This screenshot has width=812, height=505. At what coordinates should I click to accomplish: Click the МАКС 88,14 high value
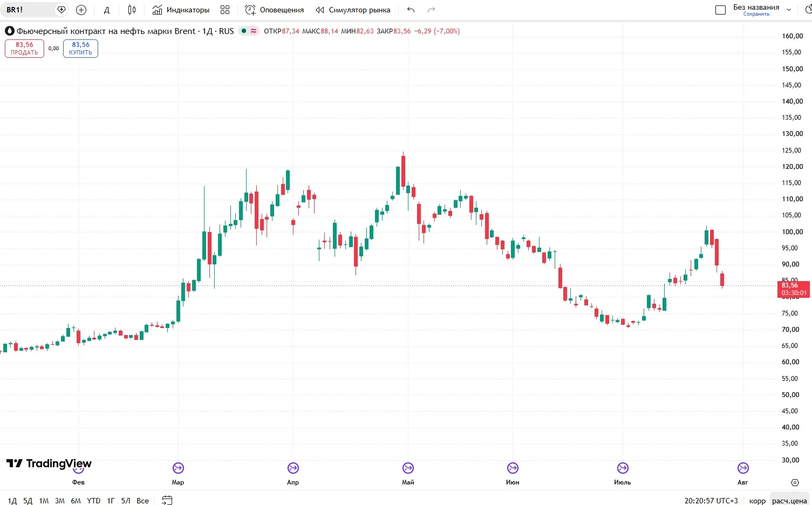(x=320, y=31)
